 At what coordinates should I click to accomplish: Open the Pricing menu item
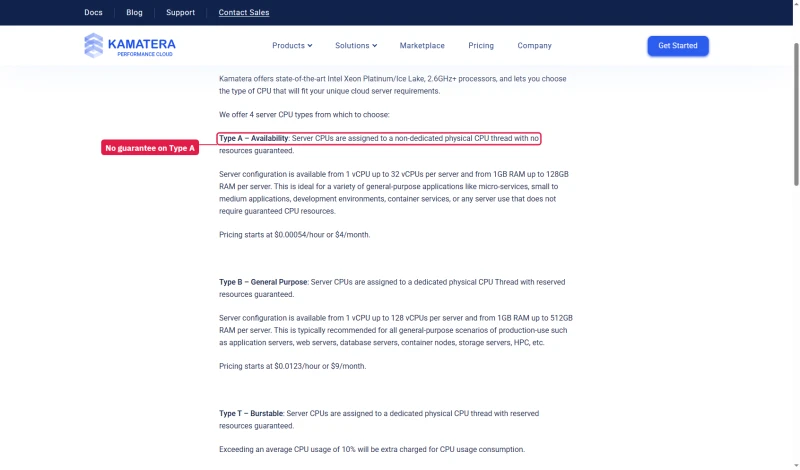(x=481, y=45)
